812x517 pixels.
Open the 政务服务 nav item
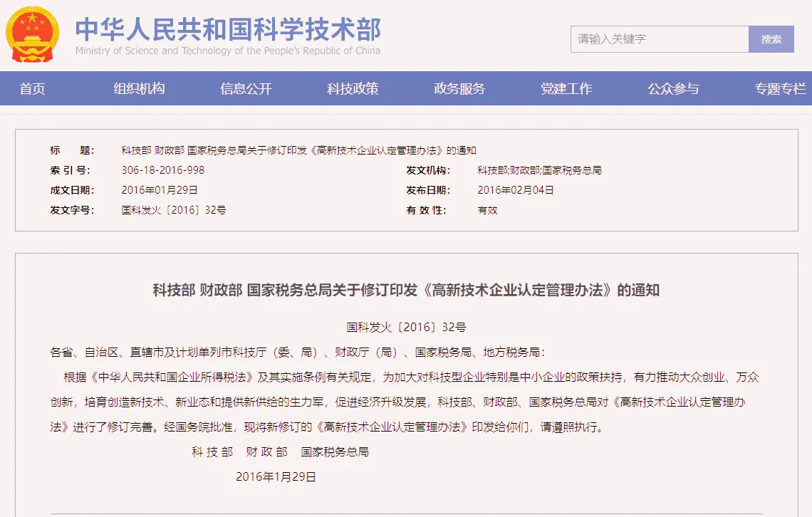[459, 88]
